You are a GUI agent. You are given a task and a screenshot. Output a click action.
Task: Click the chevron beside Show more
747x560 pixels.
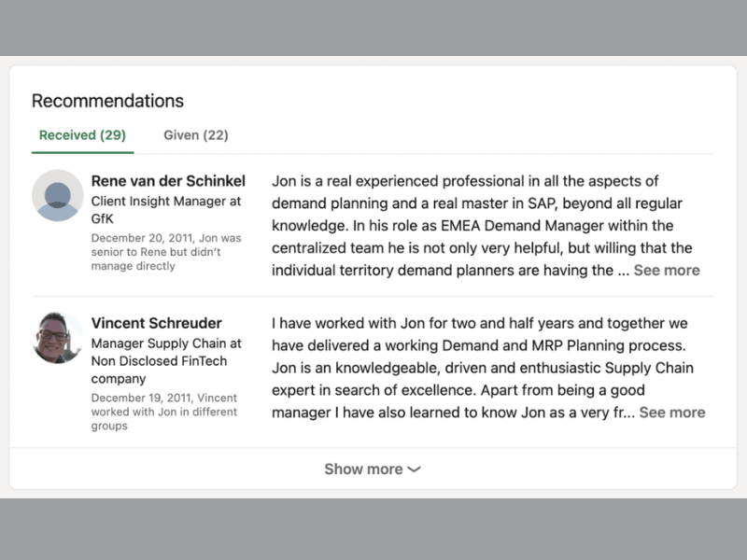414,469
